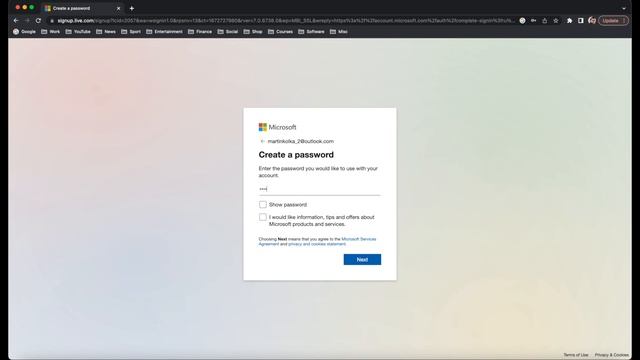This screenshot has height=360, width=640.
Task: Click the Update browser button
Action: click(x=613, y=20)
